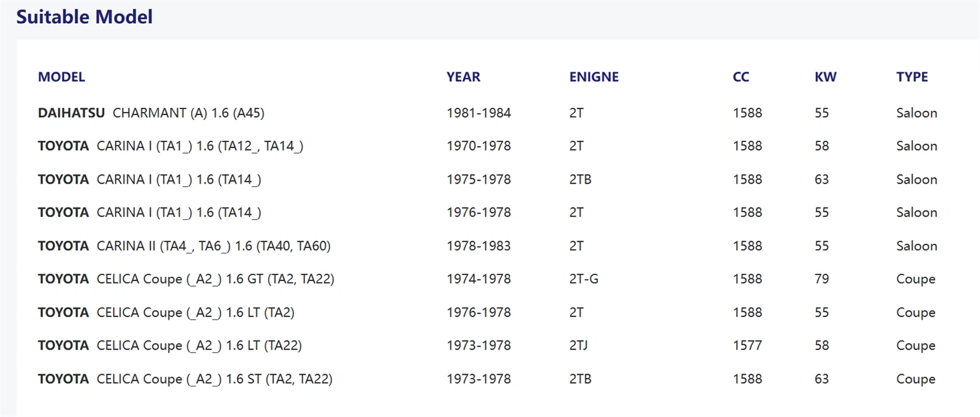Click the ENIGNE column header
980x417 pixels.
(x=594, y=77)
